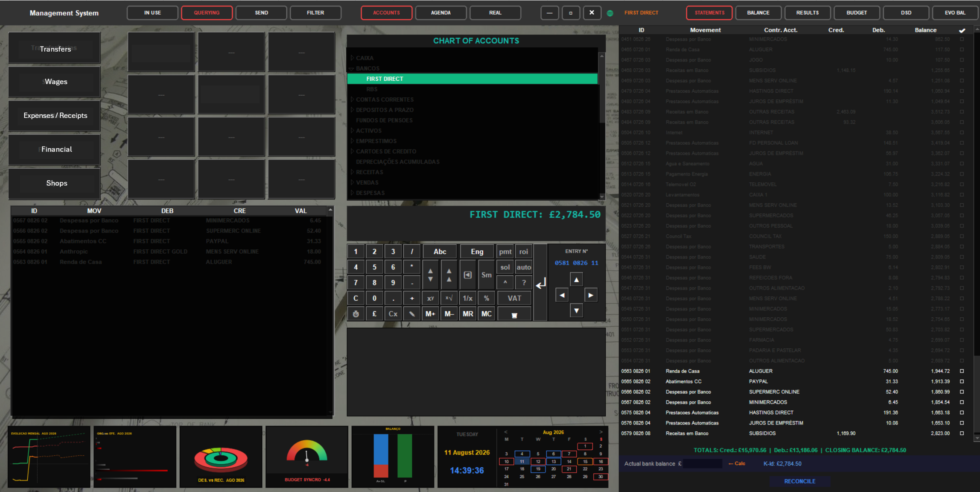Tick the checkbox for HASTINGS DIRECT 191.36 row

(962, 413)
